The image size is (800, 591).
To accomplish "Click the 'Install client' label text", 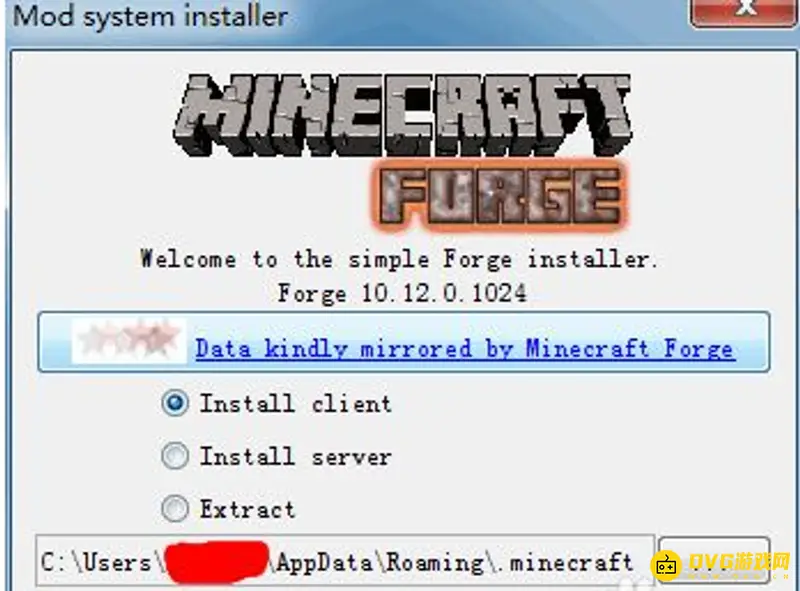I will coord(296,404).
